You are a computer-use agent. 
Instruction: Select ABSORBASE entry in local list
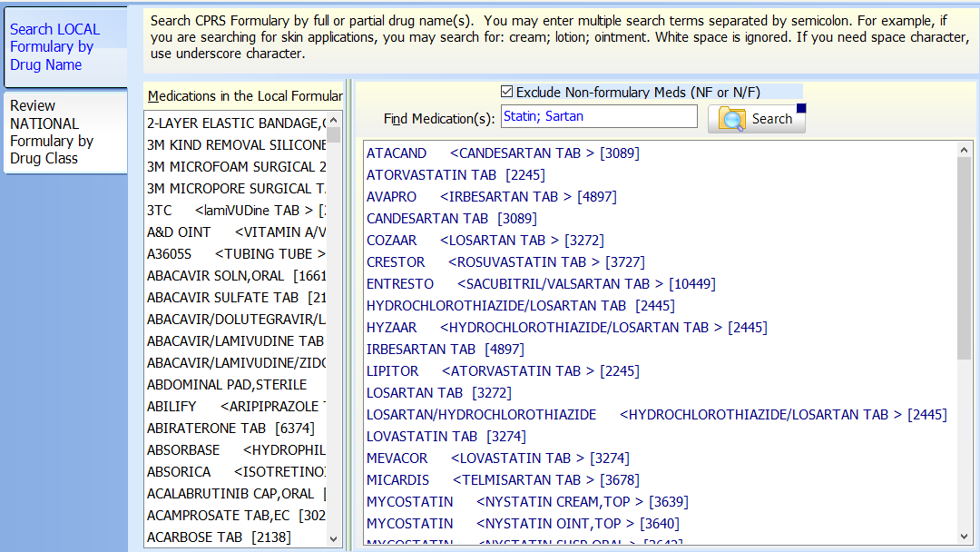(x=236, y=450)
